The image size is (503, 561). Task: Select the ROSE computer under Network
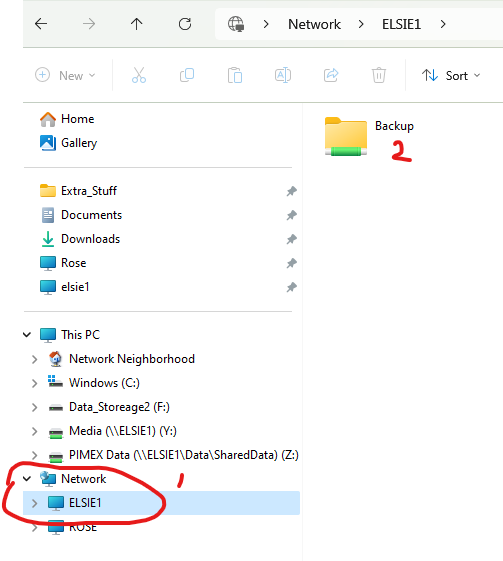click(x=73, y=527)
